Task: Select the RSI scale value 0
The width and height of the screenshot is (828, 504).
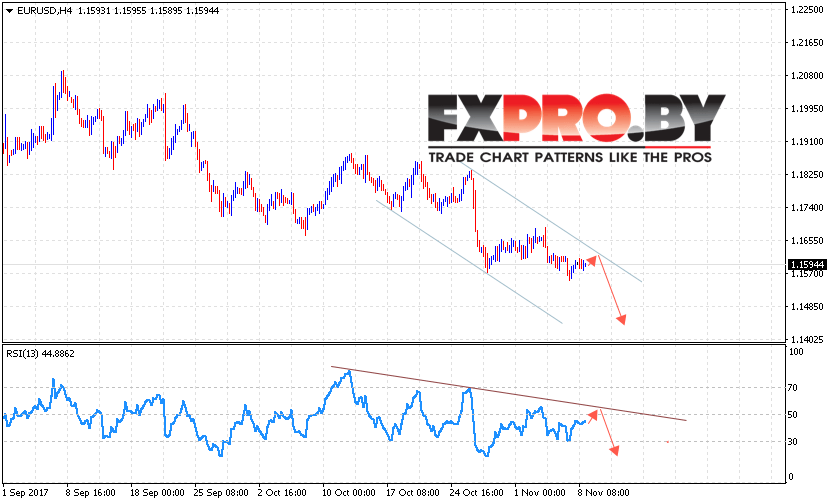Action: pyautogui.click(x=791, y=477)
